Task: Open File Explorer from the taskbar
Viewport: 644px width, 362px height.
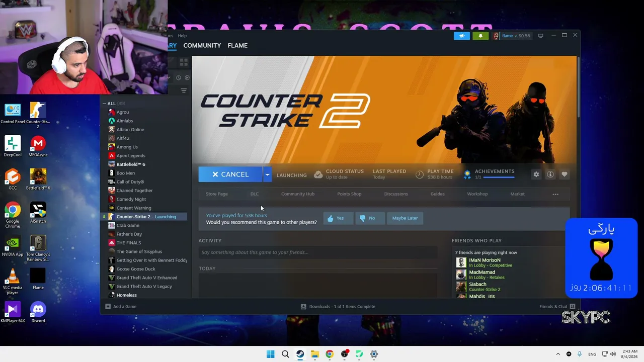Action: tap(314, 354)
